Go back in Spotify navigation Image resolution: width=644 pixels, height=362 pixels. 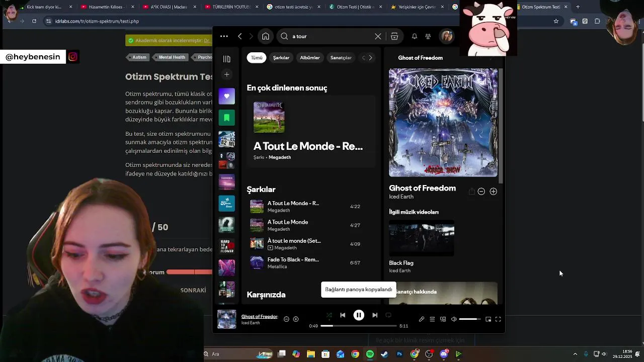pyautogui.click(x=240, y=36)
